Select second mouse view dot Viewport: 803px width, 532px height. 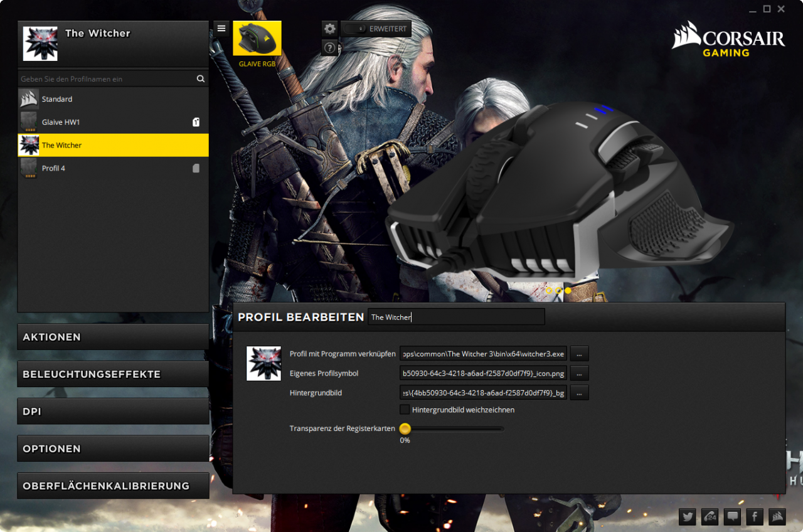pyautogui.click(x=558, y=290)
